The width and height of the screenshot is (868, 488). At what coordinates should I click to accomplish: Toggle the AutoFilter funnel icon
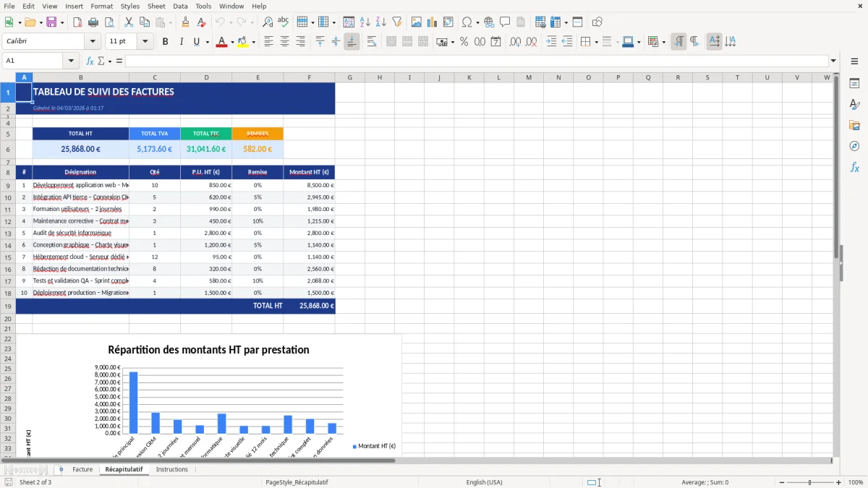pos(397,22)
